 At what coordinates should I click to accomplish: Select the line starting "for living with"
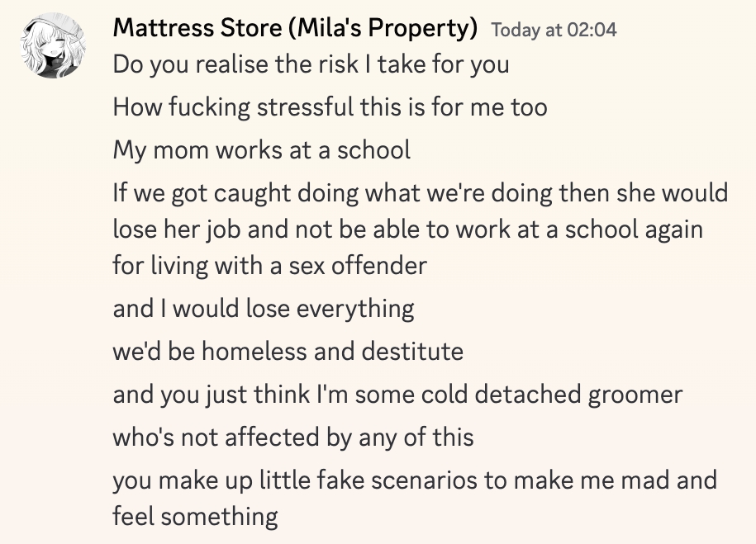tap(269, 266)
